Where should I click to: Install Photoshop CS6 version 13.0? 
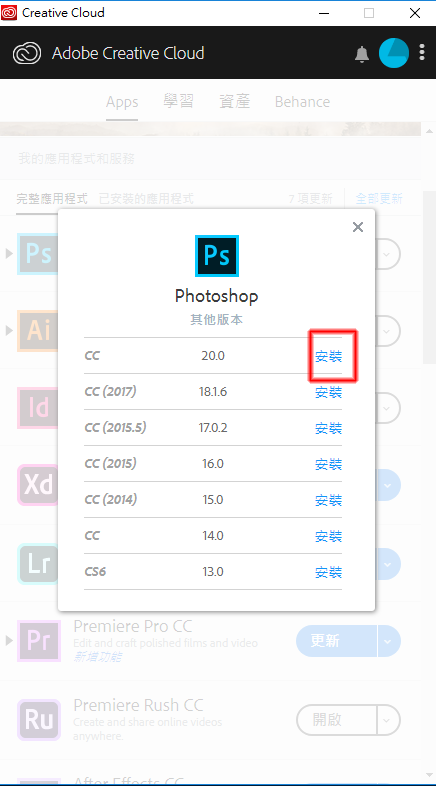pyautogui.click(x=328, y=572)
